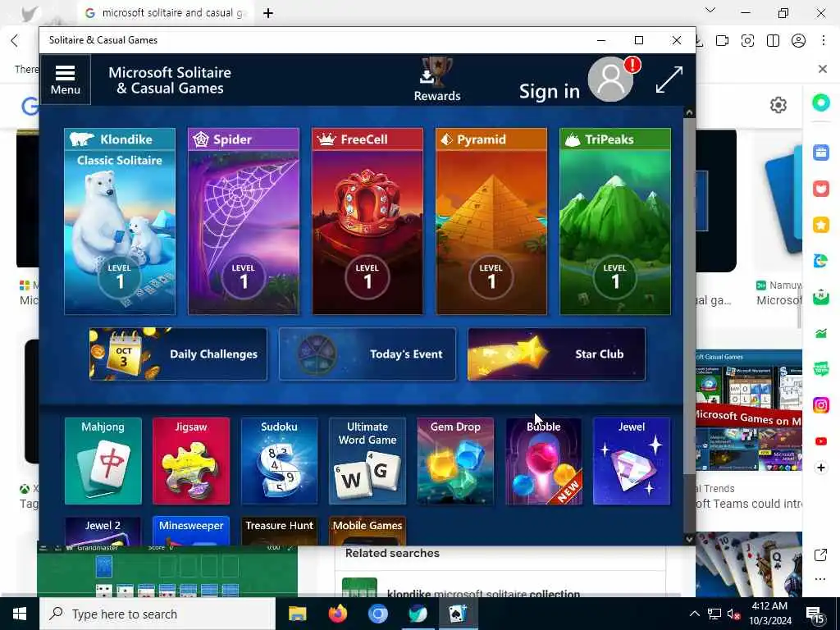Image resolution: width=840 pixels, height=630 pixels.
Task: Go back in the browser
Action: point(15,41)
